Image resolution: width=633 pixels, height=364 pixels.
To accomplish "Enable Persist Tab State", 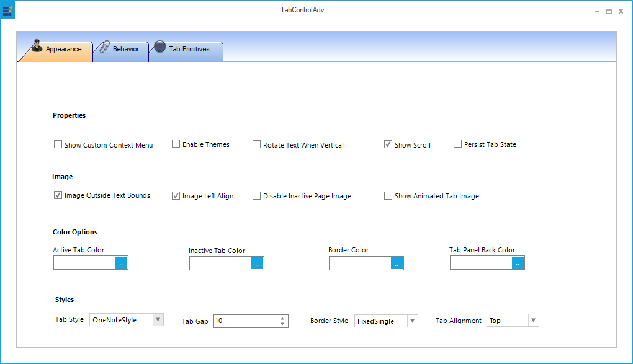I will tap(458, 144).
